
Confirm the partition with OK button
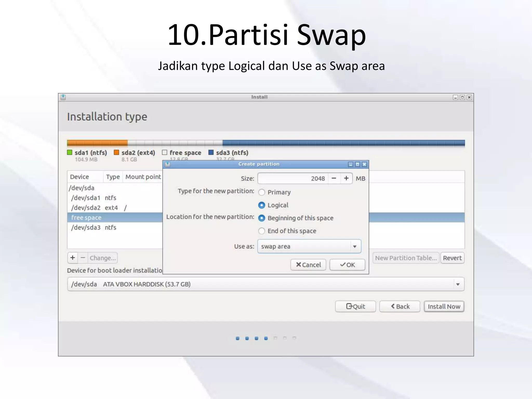[x=347, y=265]
